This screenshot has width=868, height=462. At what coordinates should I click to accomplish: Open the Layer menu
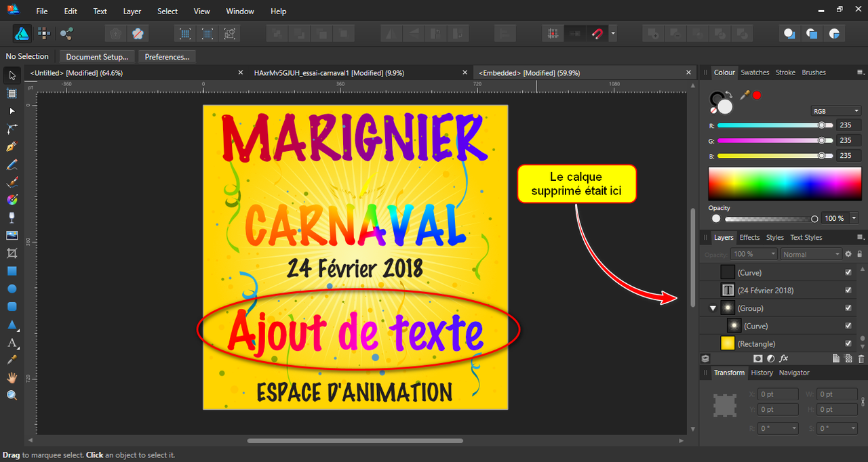[x=132, y=12]
